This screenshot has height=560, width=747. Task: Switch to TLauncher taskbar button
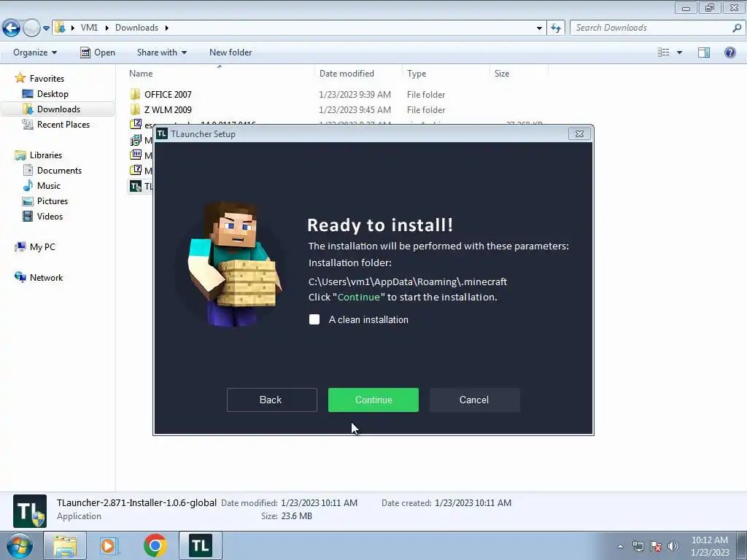click(201, 545)
